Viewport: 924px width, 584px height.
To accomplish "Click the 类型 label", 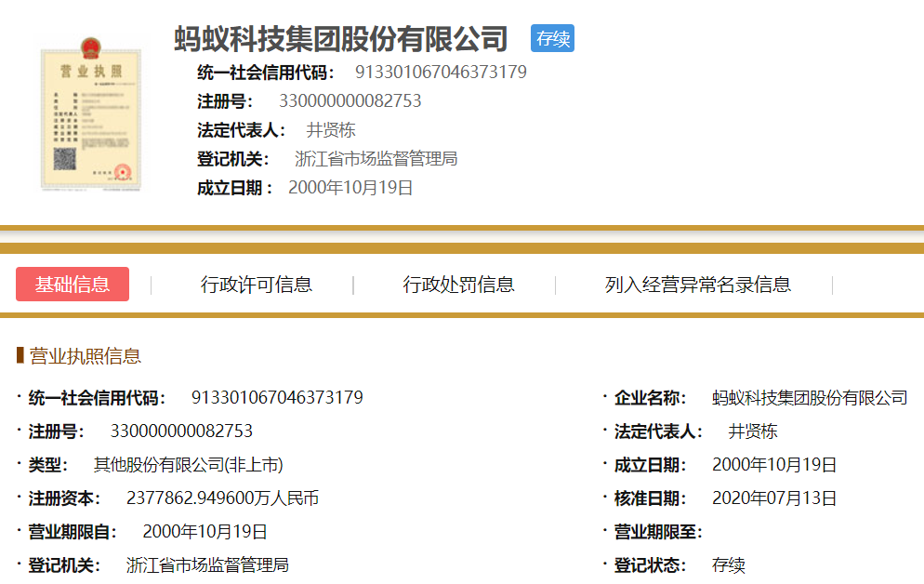I will point(47,465).
